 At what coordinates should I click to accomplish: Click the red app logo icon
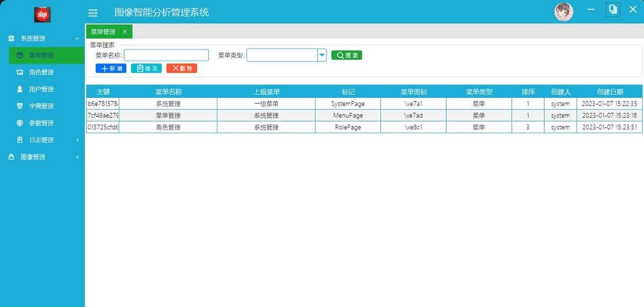(x=42, y=15)
